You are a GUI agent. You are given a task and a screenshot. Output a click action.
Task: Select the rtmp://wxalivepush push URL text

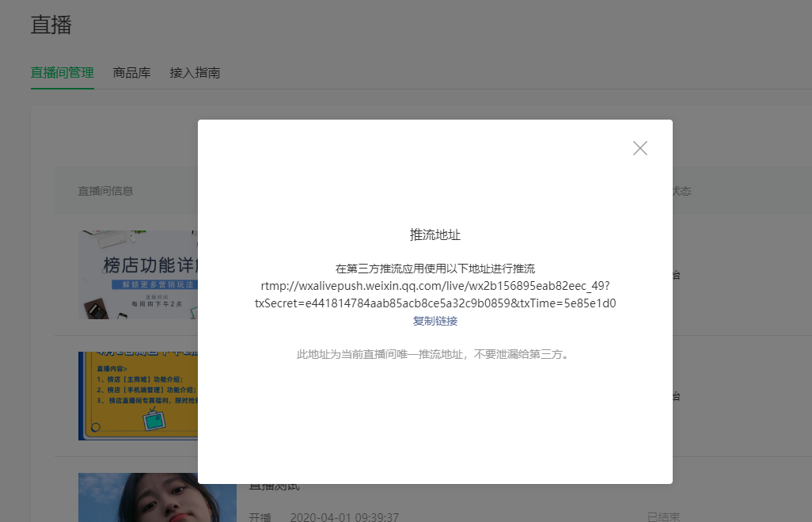click(435, 286)
